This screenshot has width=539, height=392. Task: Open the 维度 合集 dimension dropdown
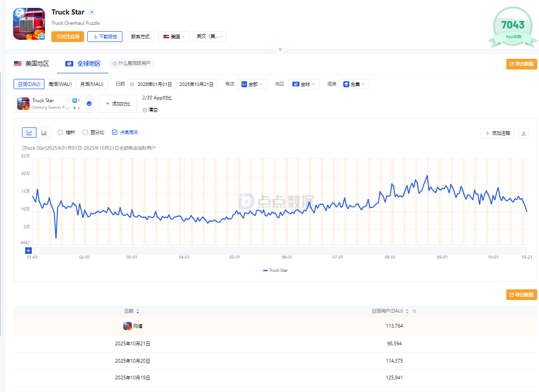click(x=354, y=84)
